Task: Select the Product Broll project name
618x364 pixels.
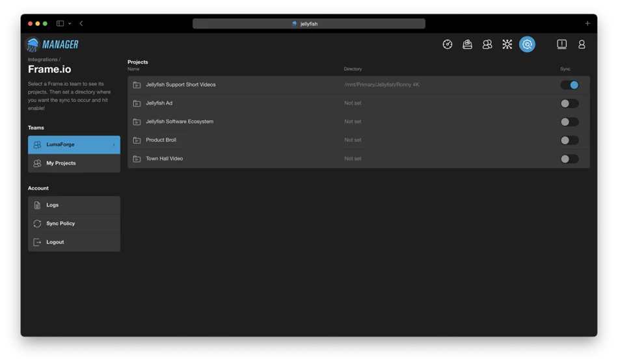Action: [x=161, y=140]
